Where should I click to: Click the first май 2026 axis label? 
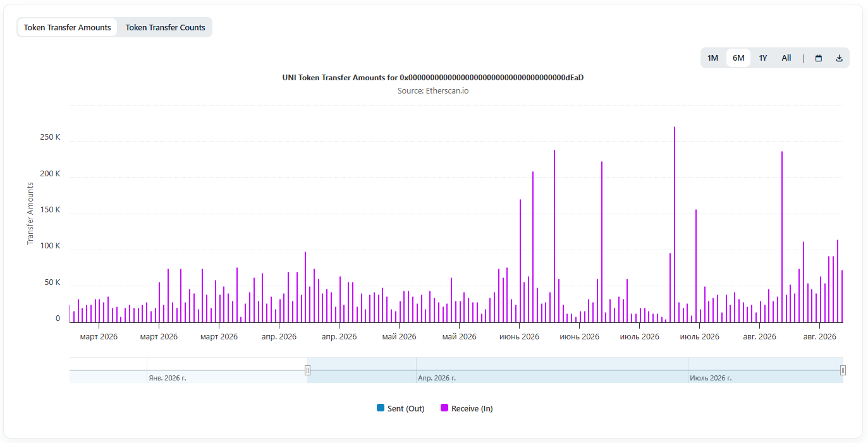pyautogui.click(x=399, y=337)
